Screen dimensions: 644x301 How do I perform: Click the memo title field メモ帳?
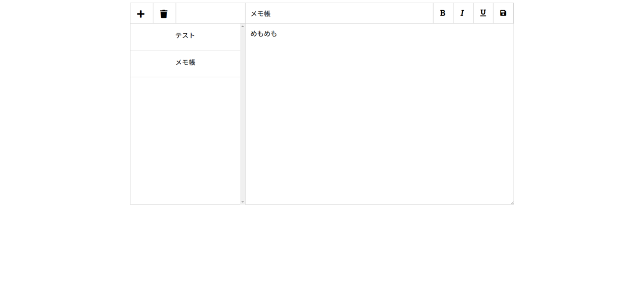pyautogui.click(x=339, y=13)
